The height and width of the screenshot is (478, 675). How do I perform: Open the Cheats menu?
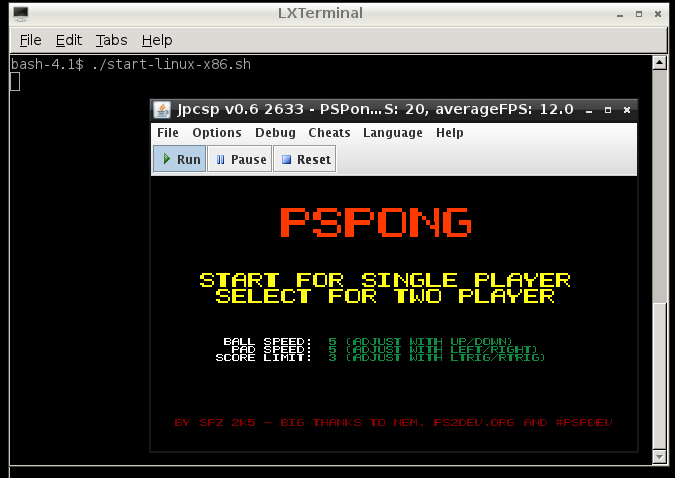point(329,133)
